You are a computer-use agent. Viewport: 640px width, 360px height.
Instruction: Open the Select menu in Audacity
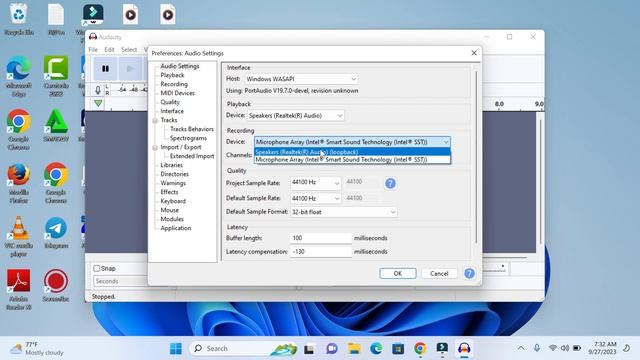click(129, 49)
